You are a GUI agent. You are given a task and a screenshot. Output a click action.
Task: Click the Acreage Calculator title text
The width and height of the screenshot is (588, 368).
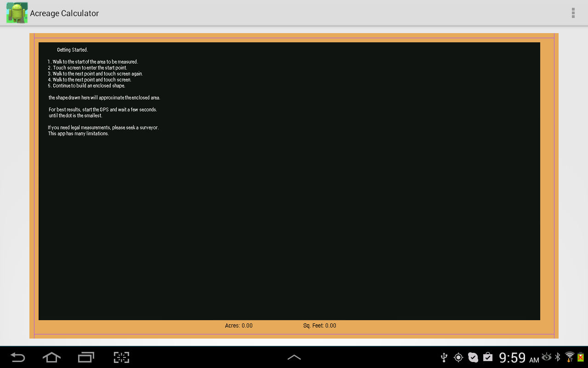(x=64, y=13)
